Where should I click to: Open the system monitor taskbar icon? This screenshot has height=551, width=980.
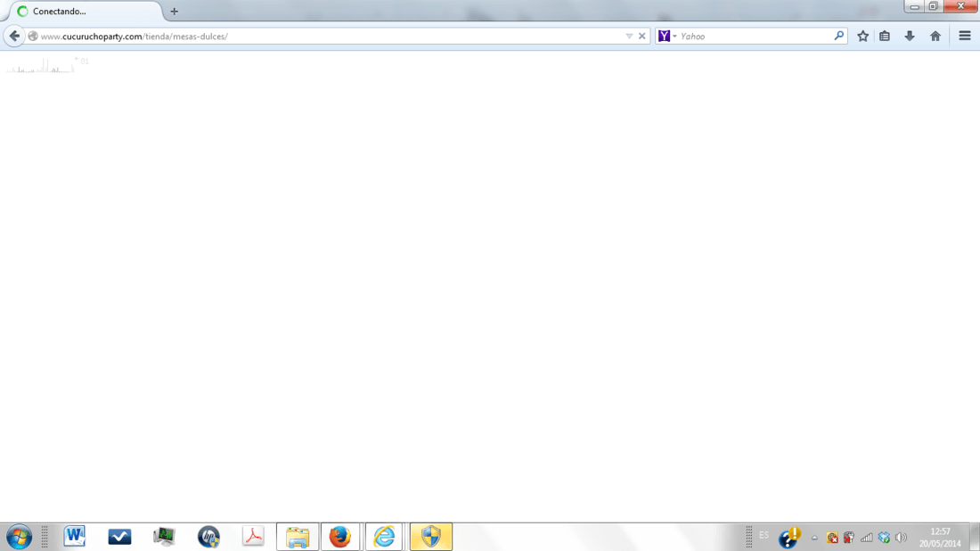(164, 537)
